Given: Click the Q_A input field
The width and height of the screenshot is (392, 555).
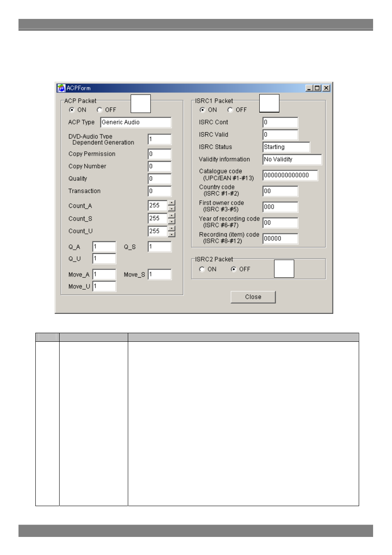Looking at the screenshot, I should (x=104, y=246).
